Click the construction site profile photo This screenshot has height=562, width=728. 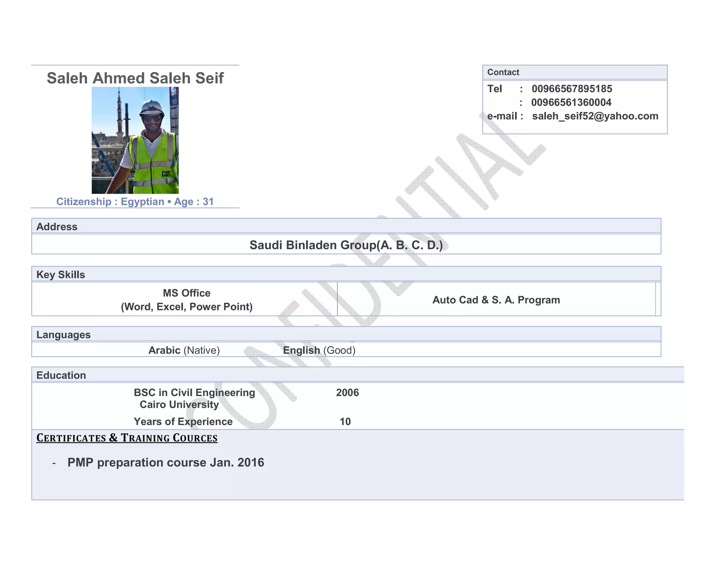(x=135, y=140)
